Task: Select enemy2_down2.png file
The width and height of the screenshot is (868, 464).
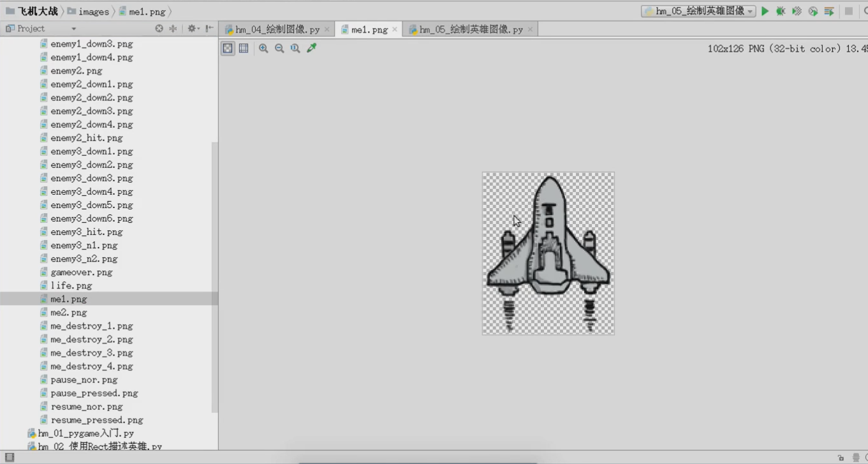Action: click(92, 98)
